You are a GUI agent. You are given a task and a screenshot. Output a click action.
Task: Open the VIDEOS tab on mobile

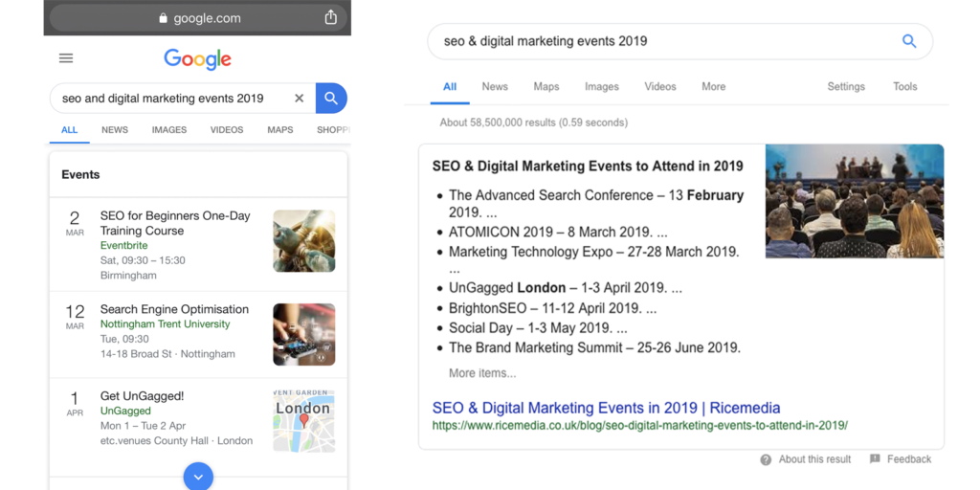[227, 130]
